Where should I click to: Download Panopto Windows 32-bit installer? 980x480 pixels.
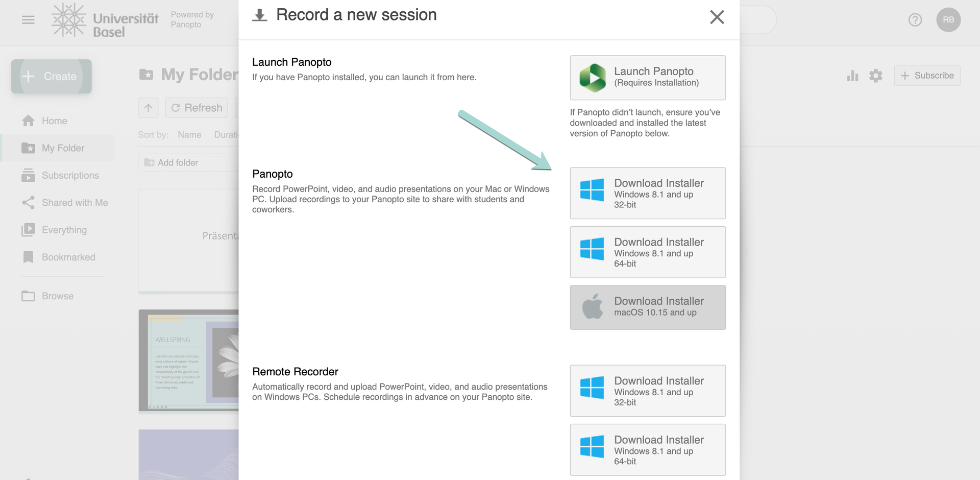coord(647,193)
